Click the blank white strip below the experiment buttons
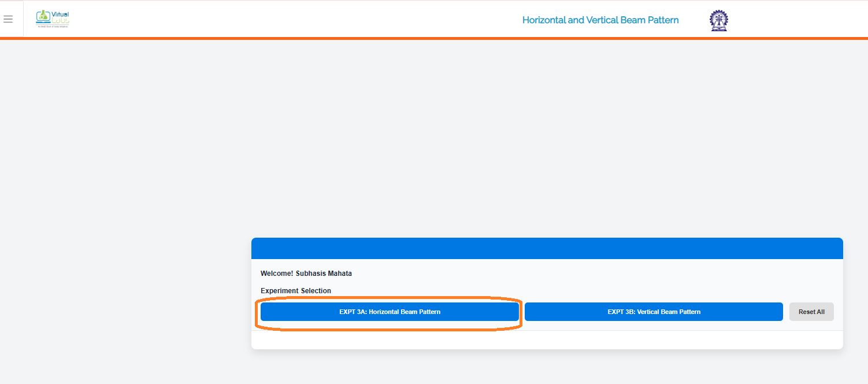Viewport: 868px width, 384px height. click(547, 340)
